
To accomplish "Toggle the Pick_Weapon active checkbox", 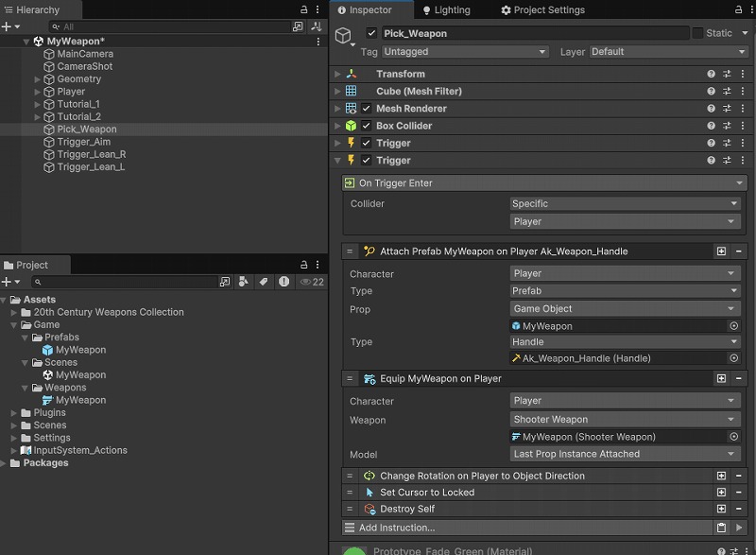I will coord(371,33).
